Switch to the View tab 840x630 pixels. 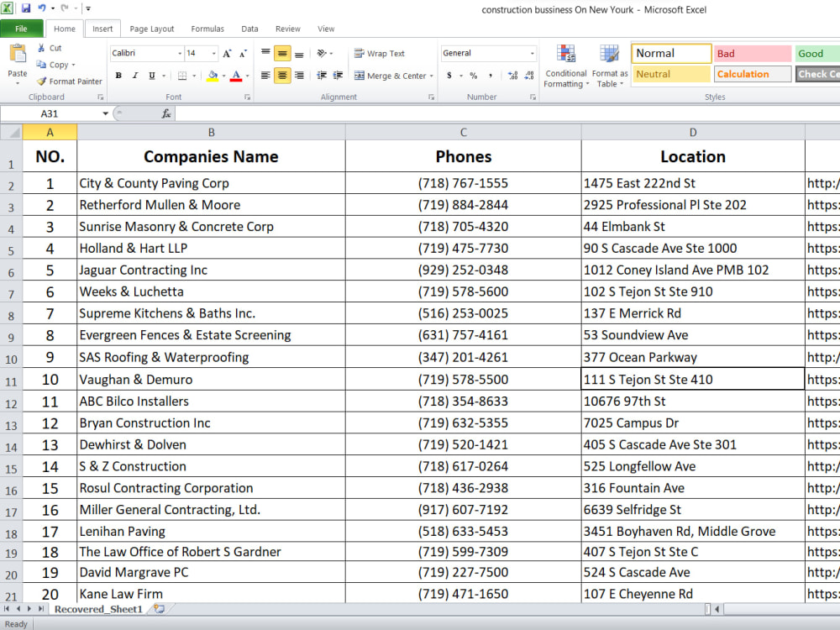pos(326,29)
